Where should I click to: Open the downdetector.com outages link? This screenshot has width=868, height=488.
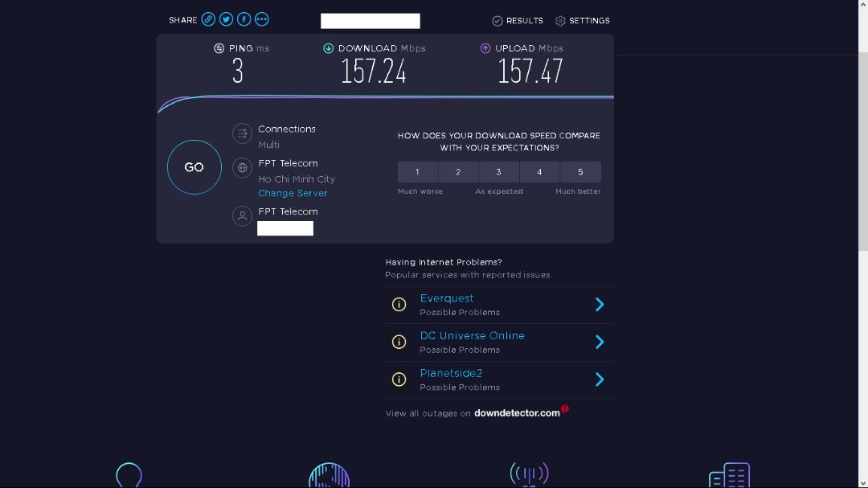(x=517, y=413)
